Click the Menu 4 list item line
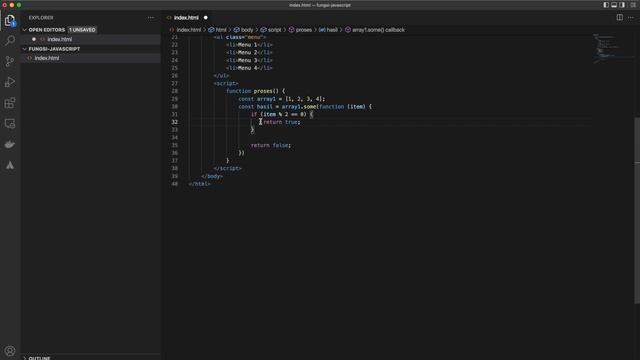 pos(249,68)
